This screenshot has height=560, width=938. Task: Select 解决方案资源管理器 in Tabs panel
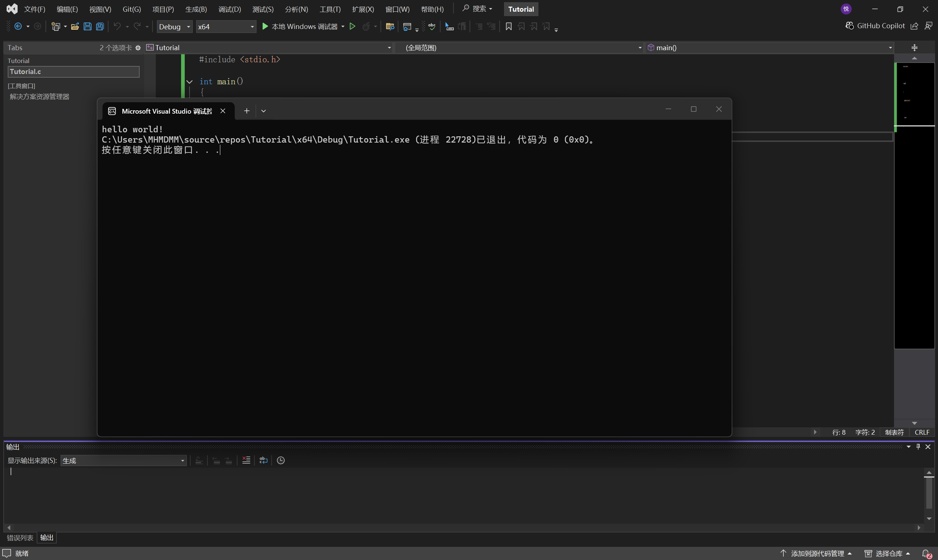(x=39, y=97)
